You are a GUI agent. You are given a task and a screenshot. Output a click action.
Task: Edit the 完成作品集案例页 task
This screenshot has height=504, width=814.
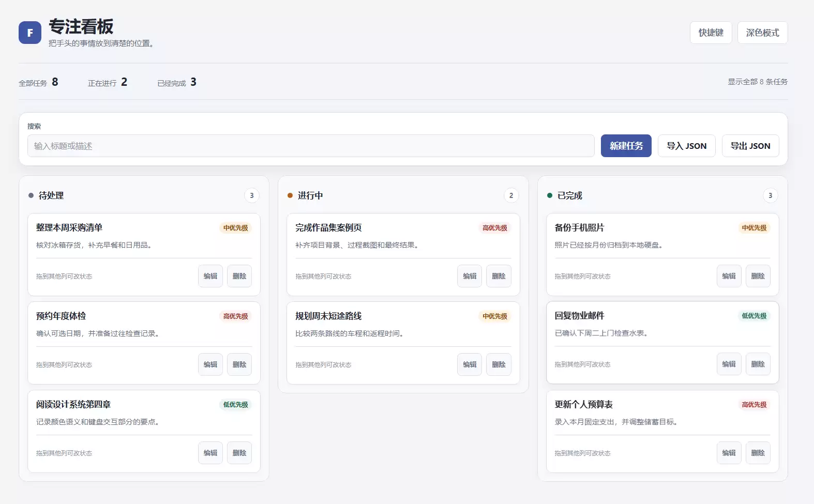point(470,276)
